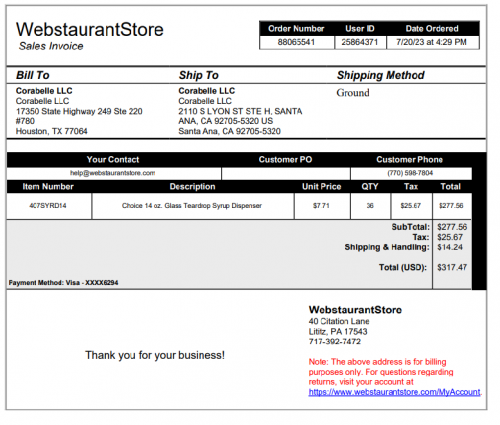Viewport: 500px width, 425px height.
Task: Click the WebstaurantStore title at top
Action: point(90,29)
